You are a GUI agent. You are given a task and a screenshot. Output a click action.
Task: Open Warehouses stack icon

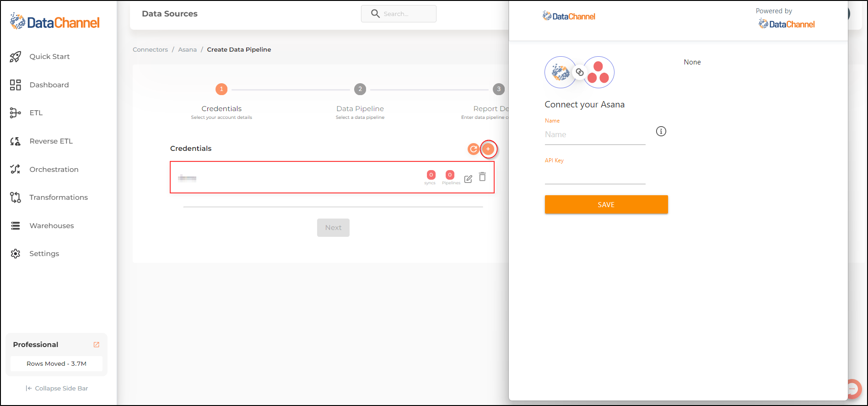point(16,226)
